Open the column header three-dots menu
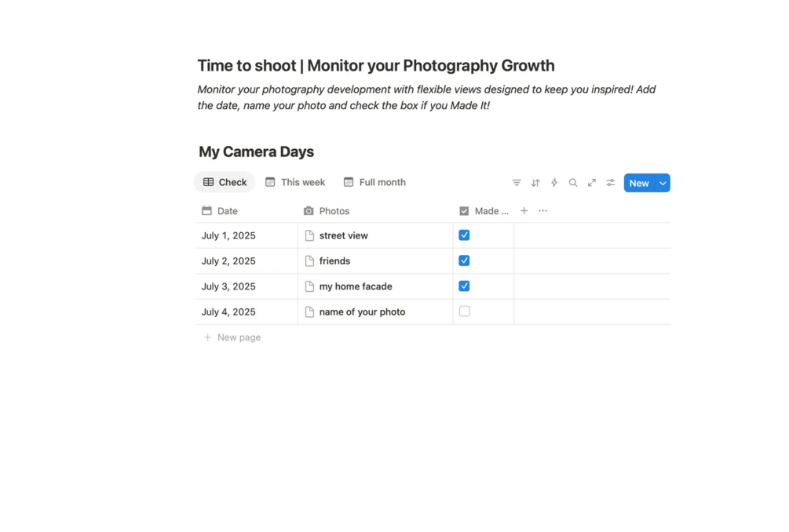Viewport: 789px width, 532px height. click(543, 211)
